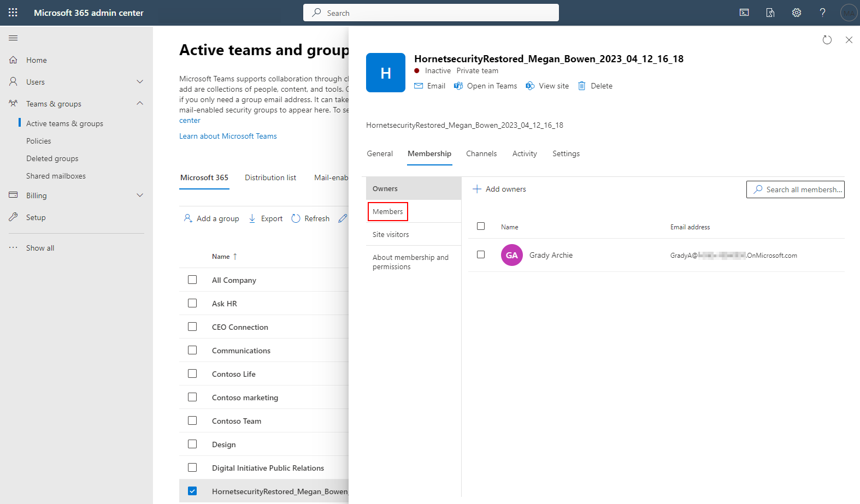Click the Delete trash icon

click(582, 86)
